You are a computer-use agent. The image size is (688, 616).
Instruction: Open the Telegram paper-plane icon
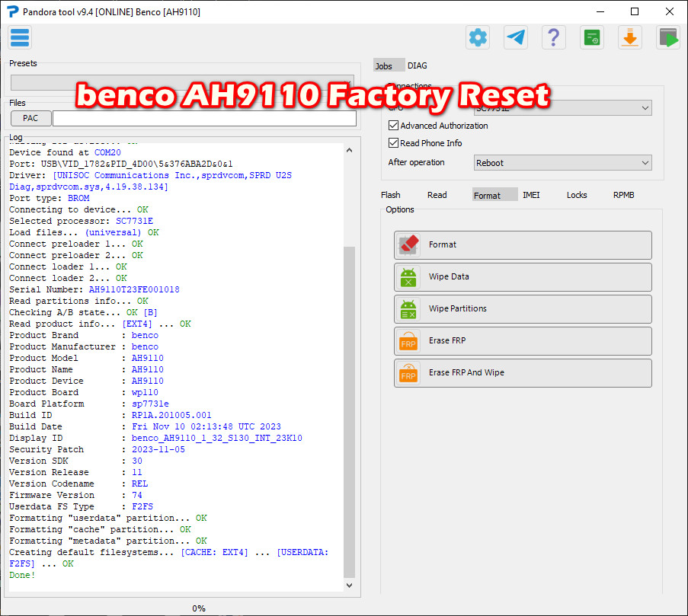point(516,38)
